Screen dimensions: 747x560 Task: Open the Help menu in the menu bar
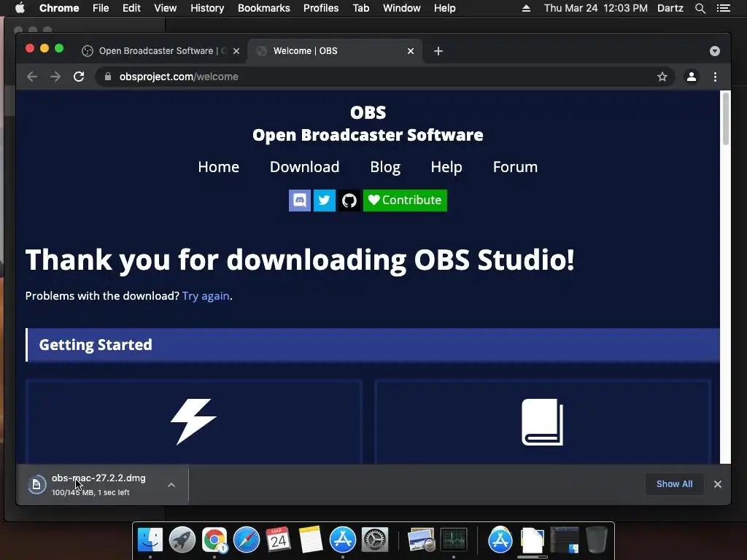(444, 8)
